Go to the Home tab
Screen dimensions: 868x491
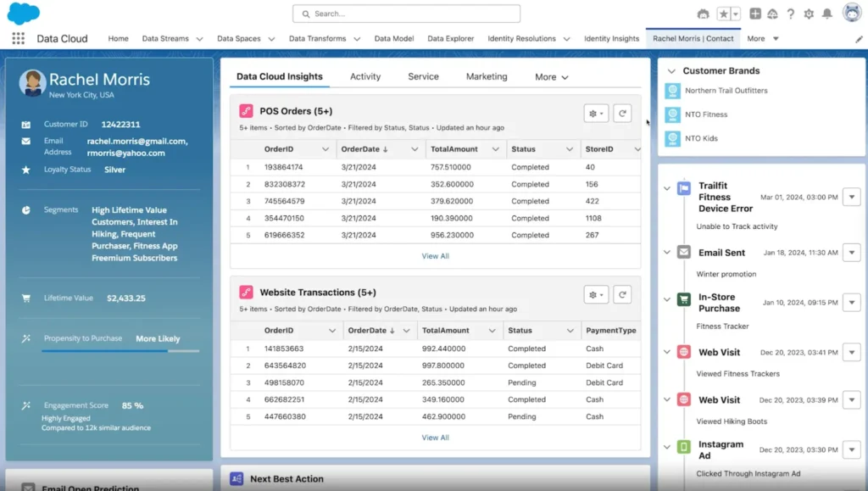[x=119, y=38]
